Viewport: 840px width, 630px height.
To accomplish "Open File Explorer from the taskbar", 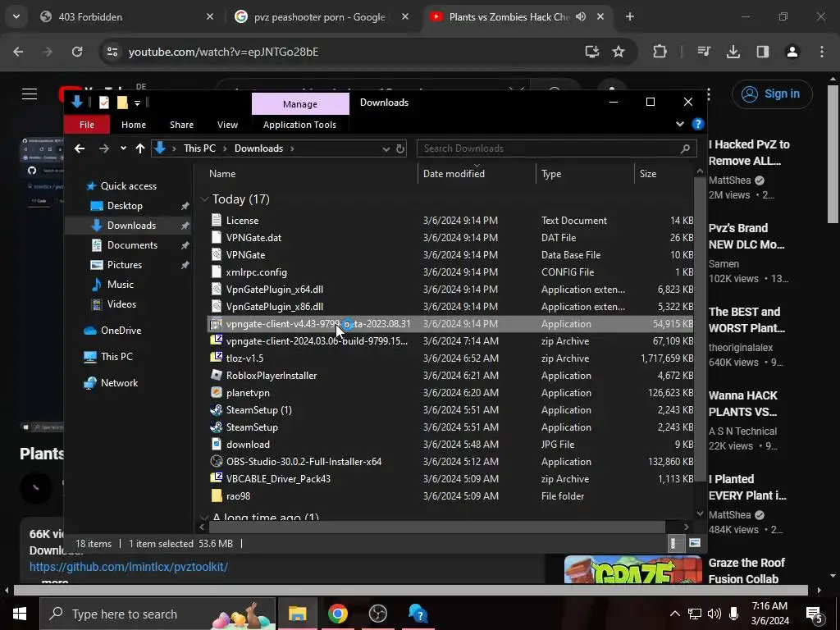I will pyautogui.click(x=297, y=614).
